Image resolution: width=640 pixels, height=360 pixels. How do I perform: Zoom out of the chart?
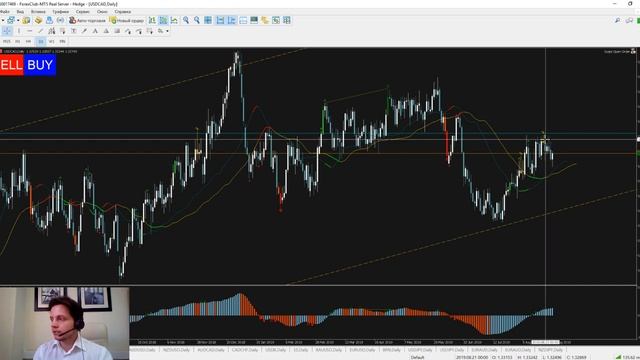pyautogui.click(x=197, y=20)
